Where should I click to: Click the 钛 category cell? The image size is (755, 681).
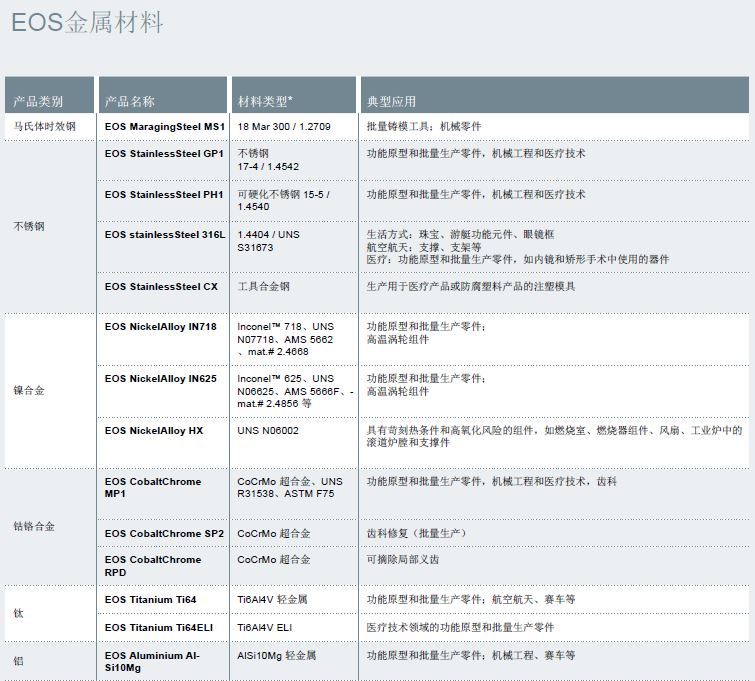click(x=18, y=613)
